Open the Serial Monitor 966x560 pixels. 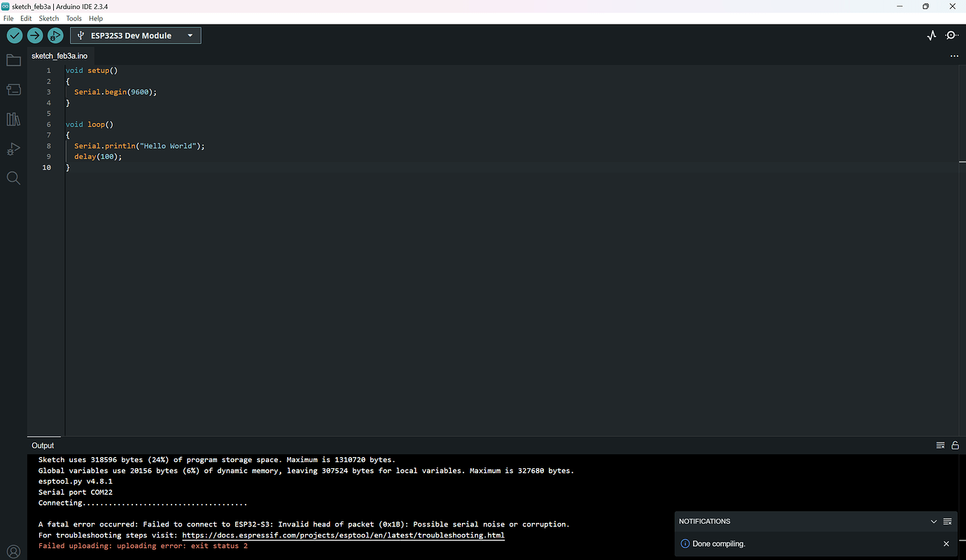(952, 35)
